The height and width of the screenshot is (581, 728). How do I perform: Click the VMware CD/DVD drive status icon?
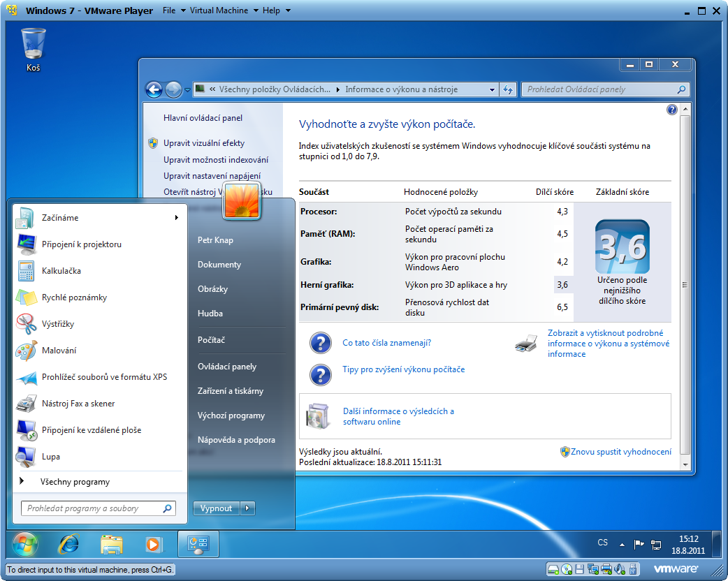tap(567, 569)
